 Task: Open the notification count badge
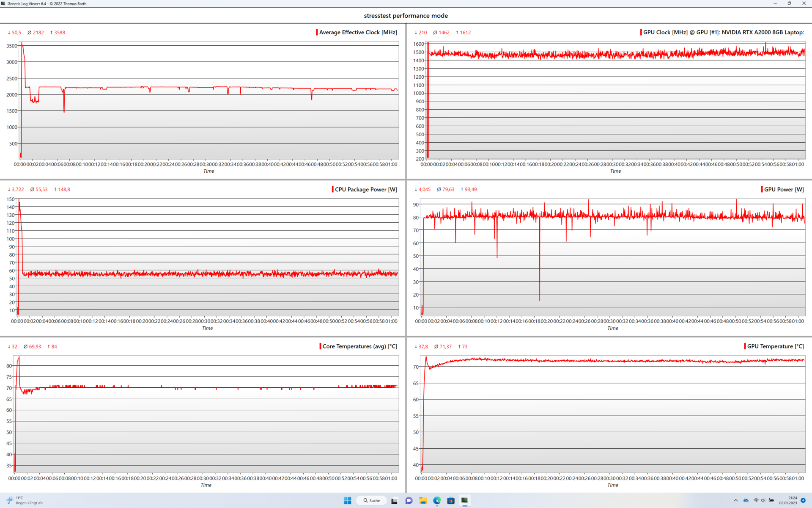point(803,500)
